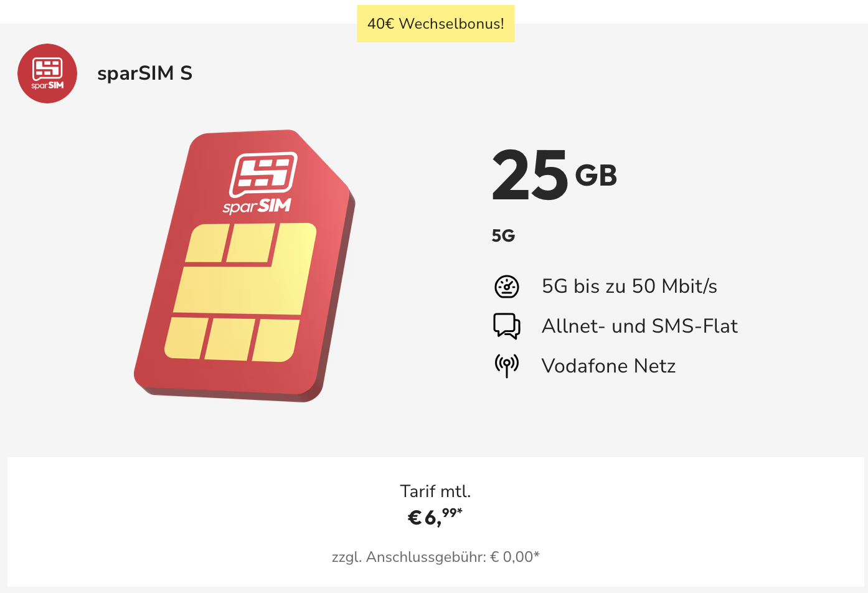Select the 5G bis zu 50 Mbit/s feature
Viewport: 868px width, 593px height.
(x=629, y=287)
